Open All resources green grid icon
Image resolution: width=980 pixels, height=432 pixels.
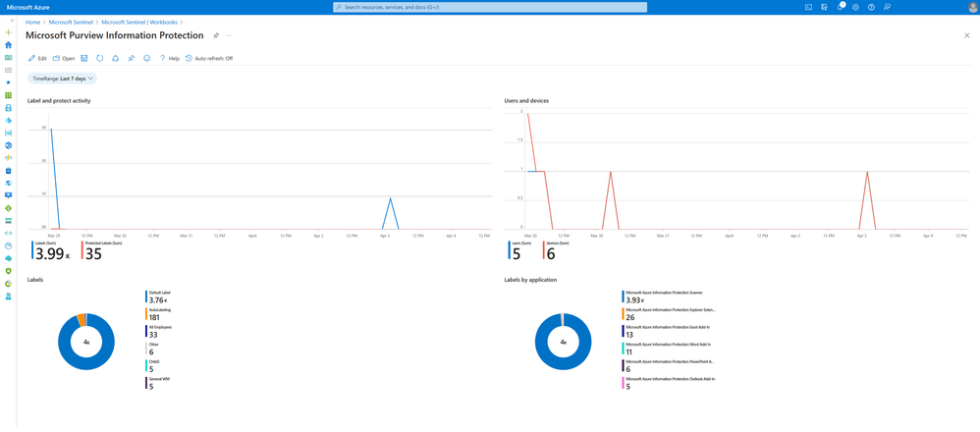(8, 95)
